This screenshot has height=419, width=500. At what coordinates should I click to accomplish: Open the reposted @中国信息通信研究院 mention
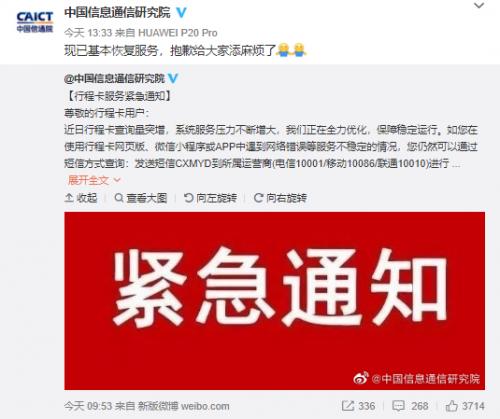coord(114,78)
